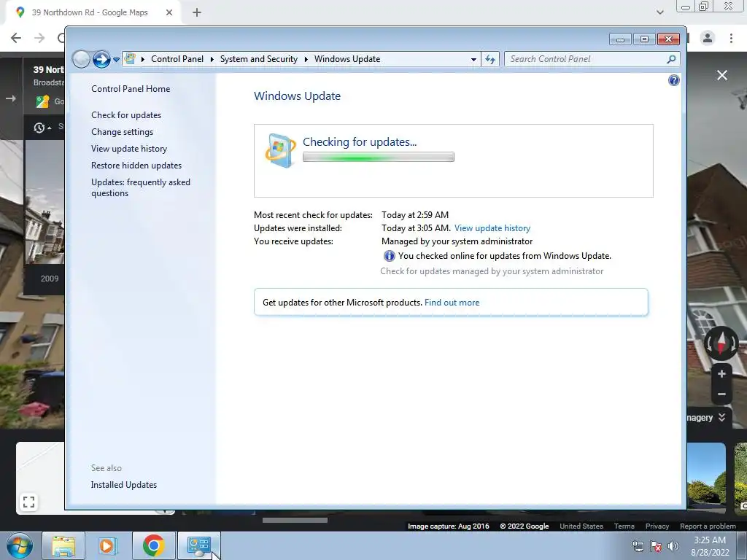The image size is (747, 560).
Task: Click Find out more link
Action: [x=452, y=303]
